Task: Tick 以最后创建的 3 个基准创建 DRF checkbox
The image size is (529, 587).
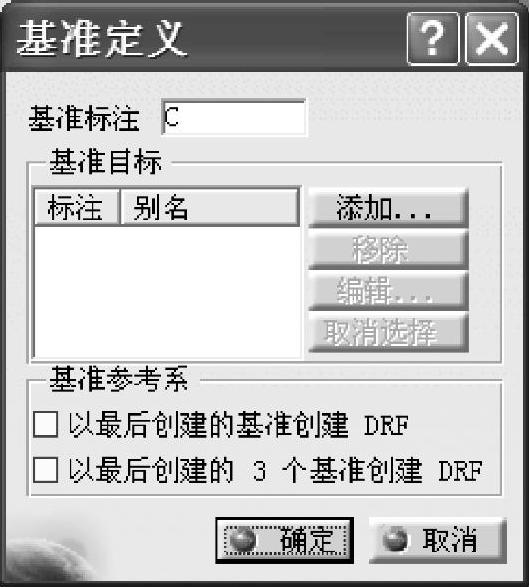Action: pyautogui.click(x=46, y=469)
